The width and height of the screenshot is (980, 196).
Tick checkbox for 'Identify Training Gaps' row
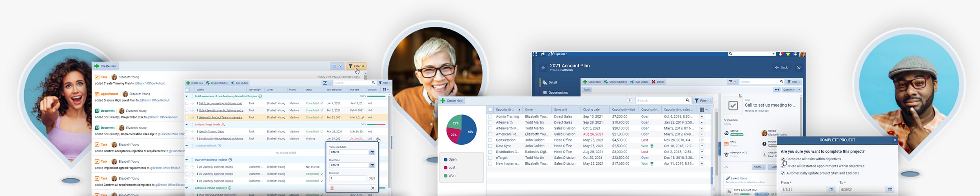pos(187,132)
